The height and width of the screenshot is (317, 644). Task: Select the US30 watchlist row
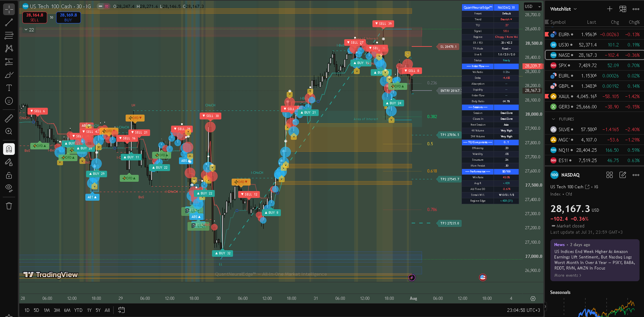pyautogui.click(x=594, y=45)
